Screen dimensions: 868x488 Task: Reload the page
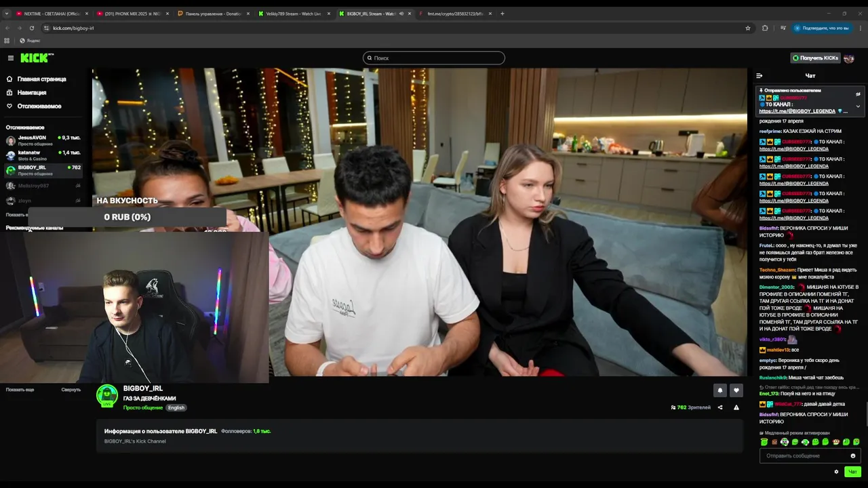coord(32,28)
